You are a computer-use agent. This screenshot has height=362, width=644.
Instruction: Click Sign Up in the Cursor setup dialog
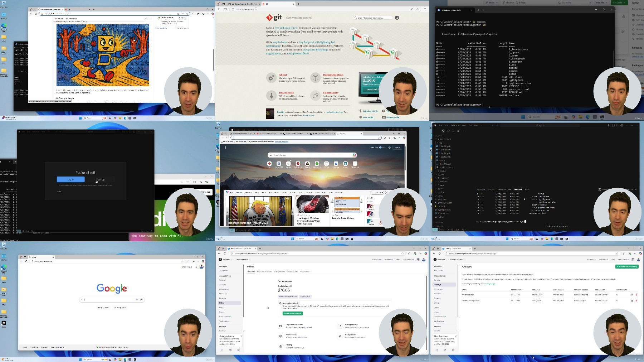100,179
